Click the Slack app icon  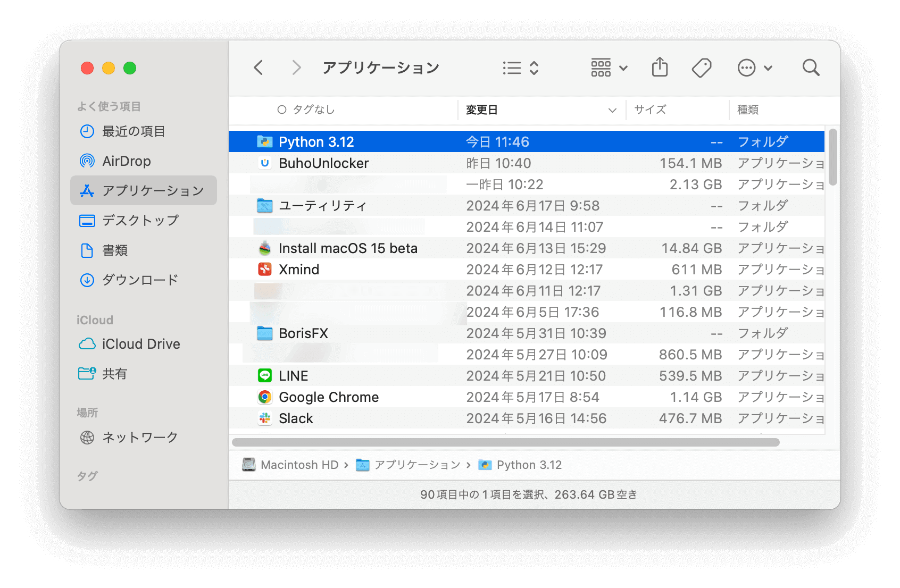click(x=265, y=418)
